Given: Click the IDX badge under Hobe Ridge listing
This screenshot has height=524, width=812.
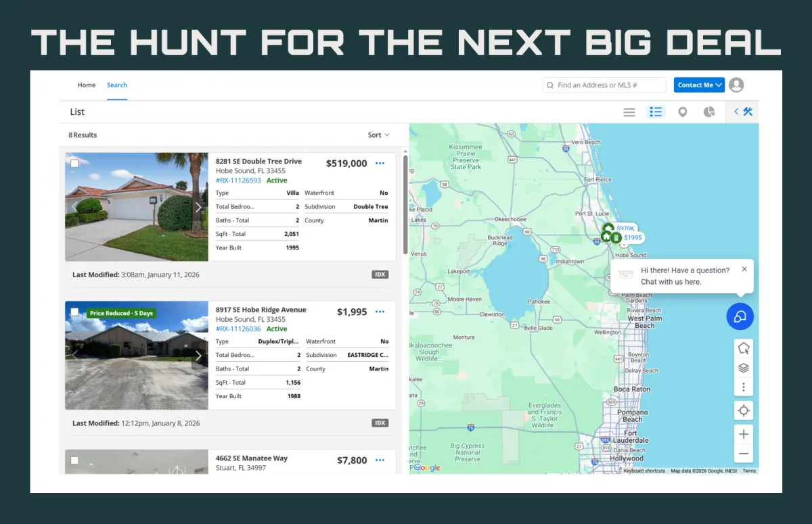Looking at the screenshot, I should [380, 423].
